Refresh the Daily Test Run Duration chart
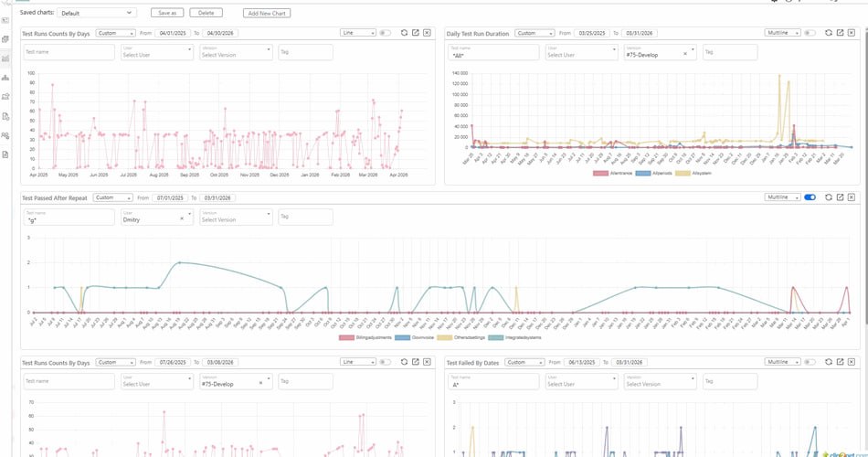This screenshot has width=868, height=457. tap(828, 33)
